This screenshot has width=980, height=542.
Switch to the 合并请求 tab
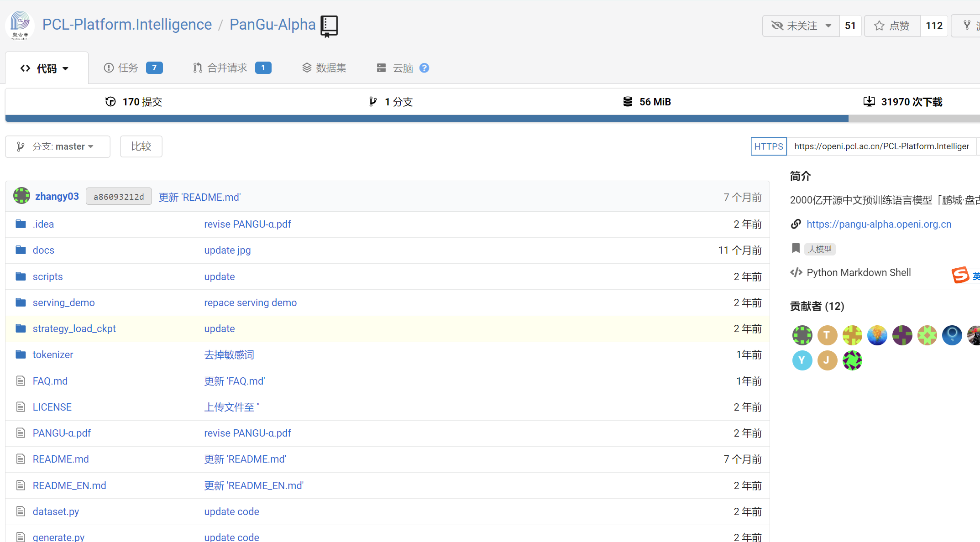tap(232, 68)
